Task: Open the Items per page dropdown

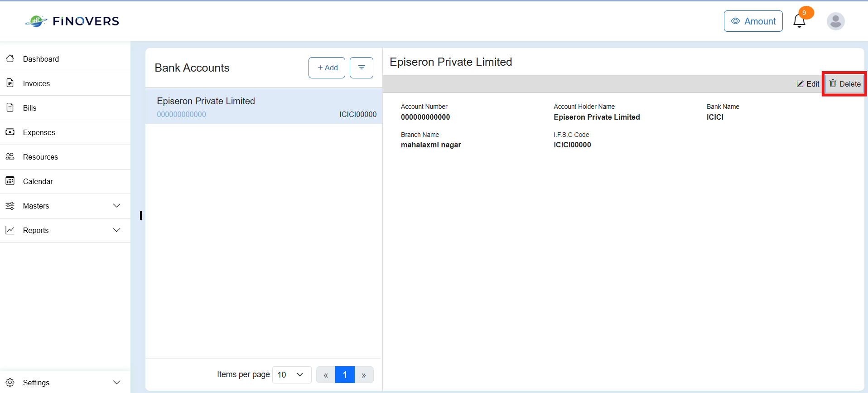Action: point(292,375)
